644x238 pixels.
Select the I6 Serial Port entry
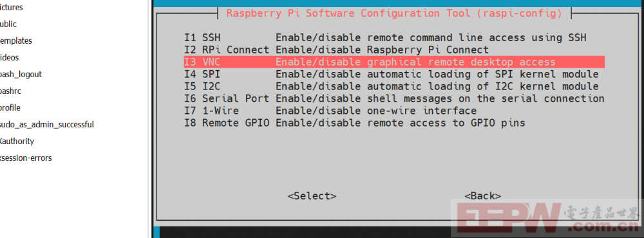(x=394, y=99)
